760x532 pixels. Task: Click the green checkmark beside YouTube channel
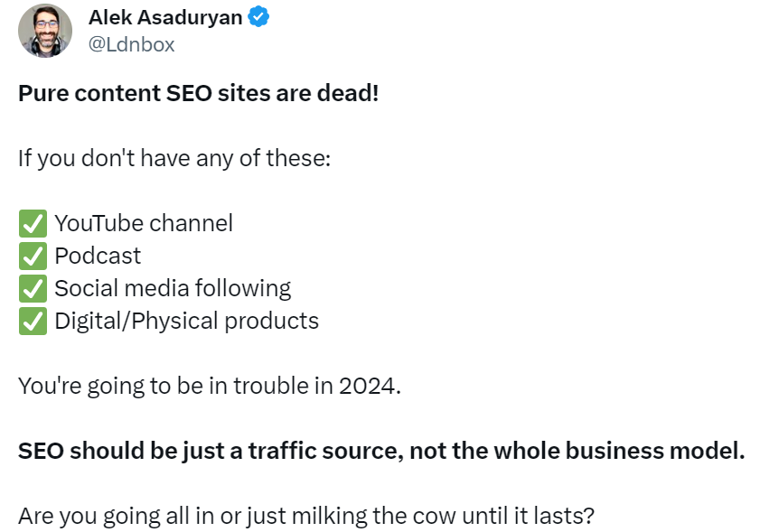33,223
